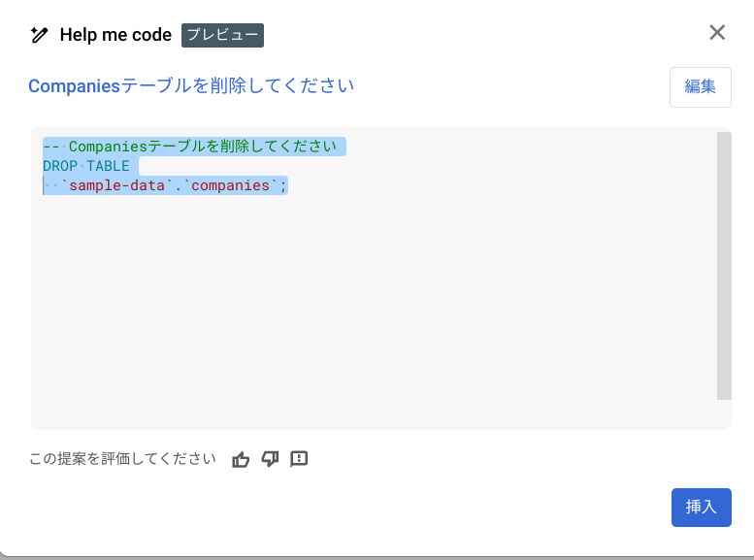Click the code editor vertical scrollbar
The width and height of the screenshot is (754, 560).
(724, 266)
